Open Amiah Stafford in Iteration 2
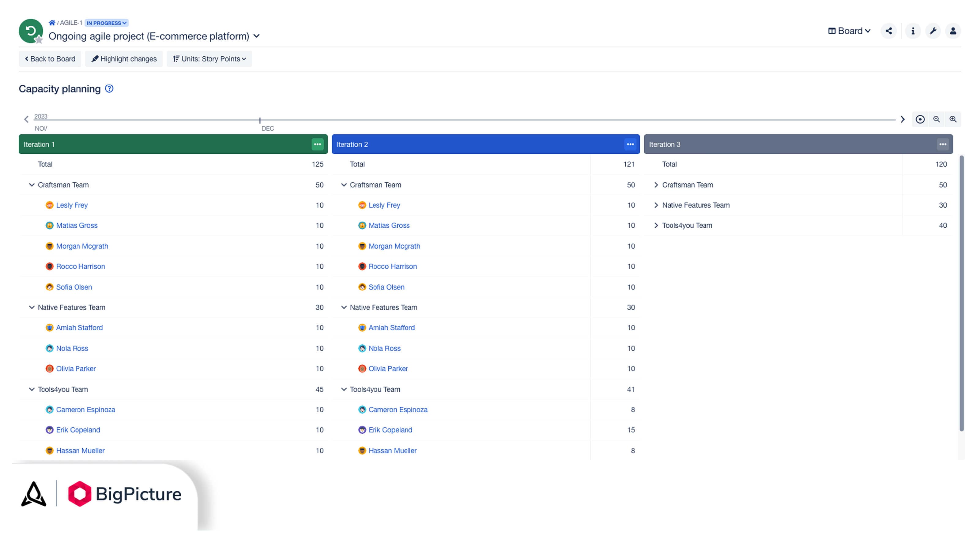 391,328
